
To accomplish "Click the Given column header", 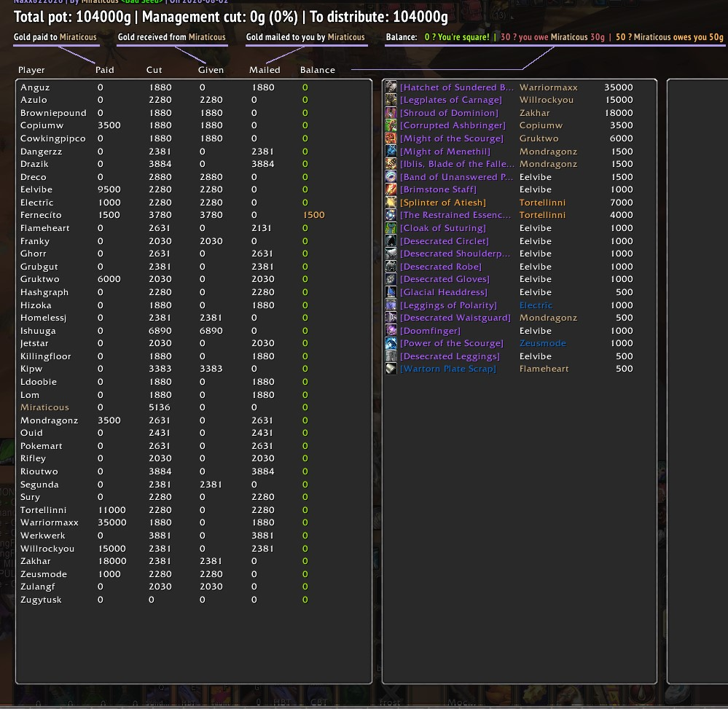I will pyautogui.click(x=211, y=70).
